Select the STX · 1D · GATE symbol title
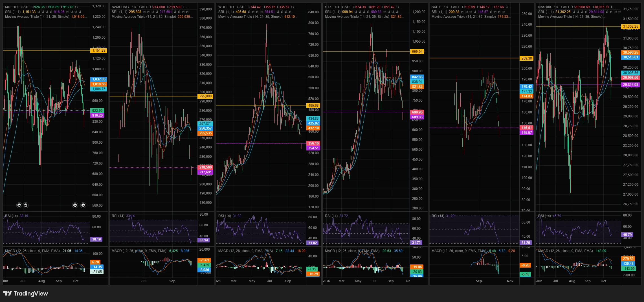The image size is (644, 302). pyautogui.click(x=338, y=7)
